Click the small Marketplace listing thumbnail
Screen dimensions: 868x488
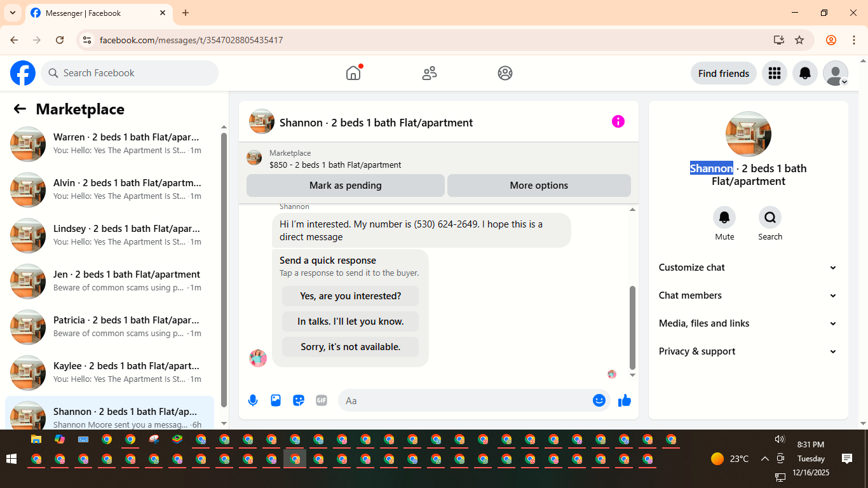[x=254, y=158]
